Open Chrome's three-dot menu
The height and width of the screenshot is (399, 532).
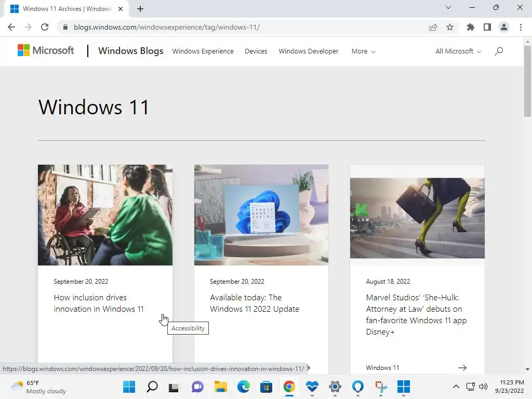tap(521, 27)
